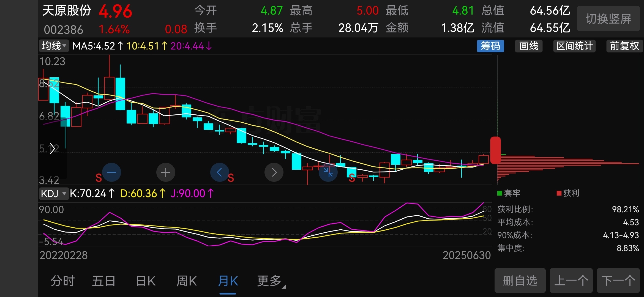Screen dimensions: 644x297
Task: Tap the 总手 28.04万 value
Action: (x=358, y=28)
